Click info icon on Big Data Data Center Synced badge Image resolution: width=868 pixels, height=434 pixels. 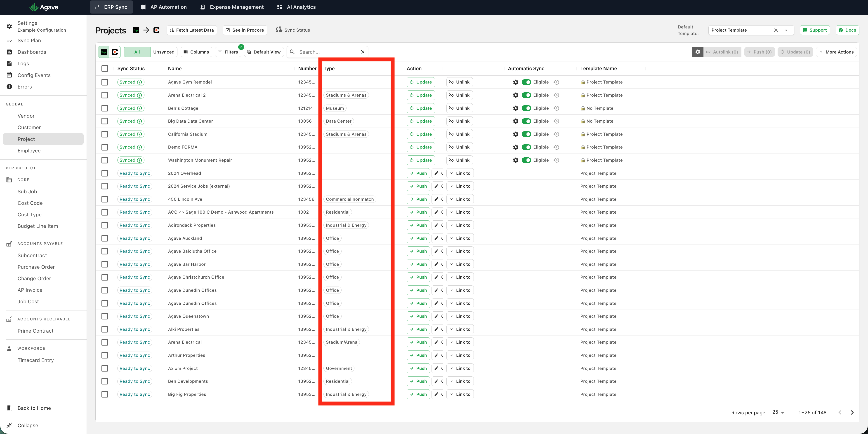click(139, 121)
